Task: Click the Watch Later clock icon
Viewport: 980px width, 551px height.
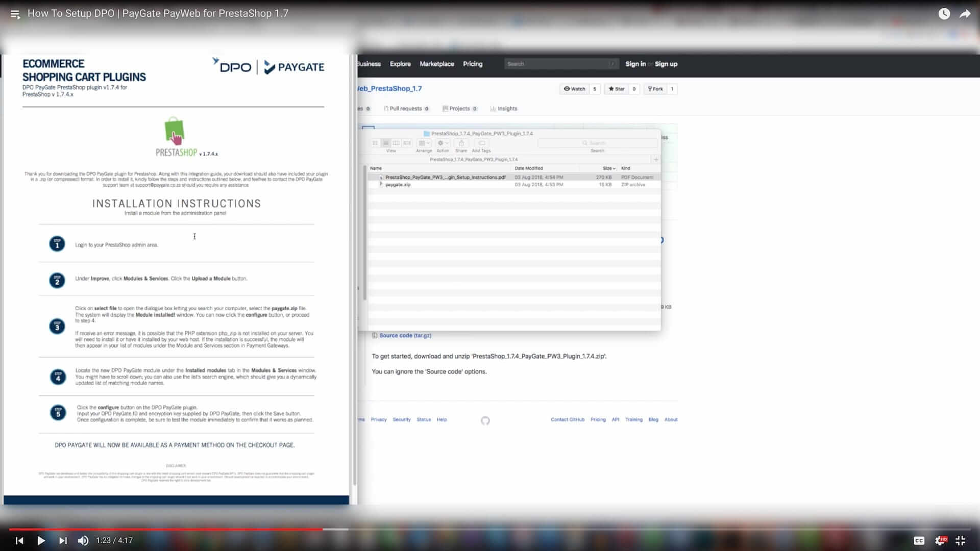Action: tap(944, 14)
